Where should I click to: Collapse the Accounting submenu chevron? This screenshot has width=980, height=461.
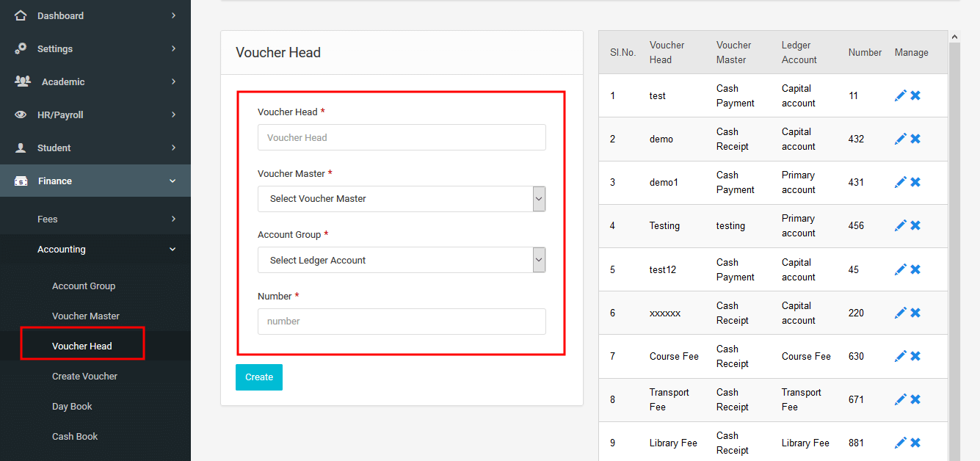173,250
